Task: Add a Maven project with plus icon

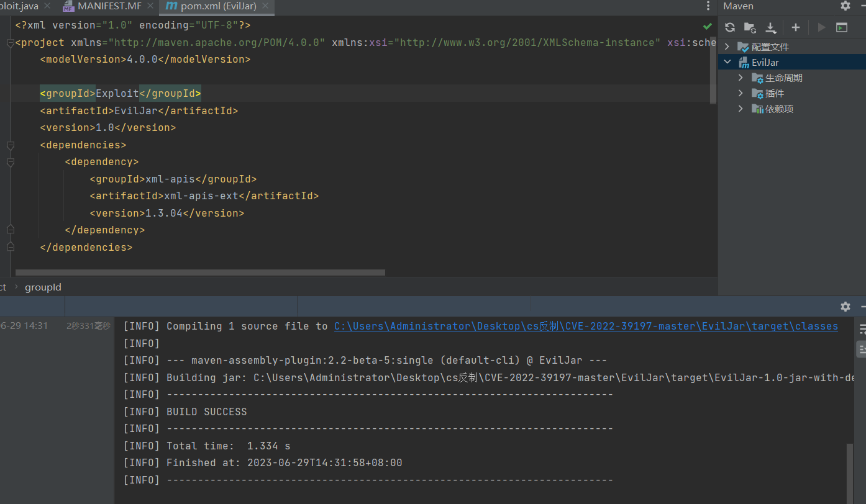Action: click(x=795, y=27)
